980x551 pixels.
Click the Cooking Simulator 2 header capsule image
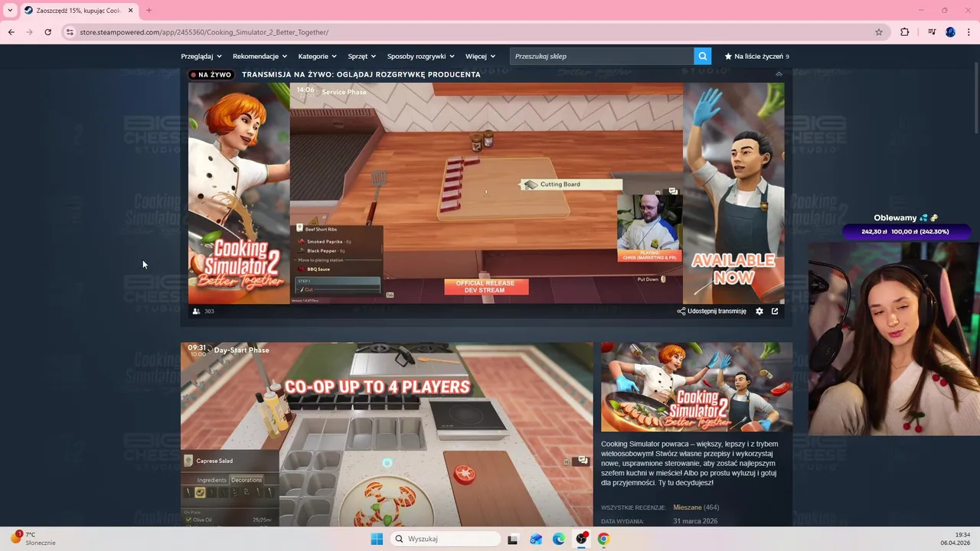pyautogui.click(x=697, y=386)
